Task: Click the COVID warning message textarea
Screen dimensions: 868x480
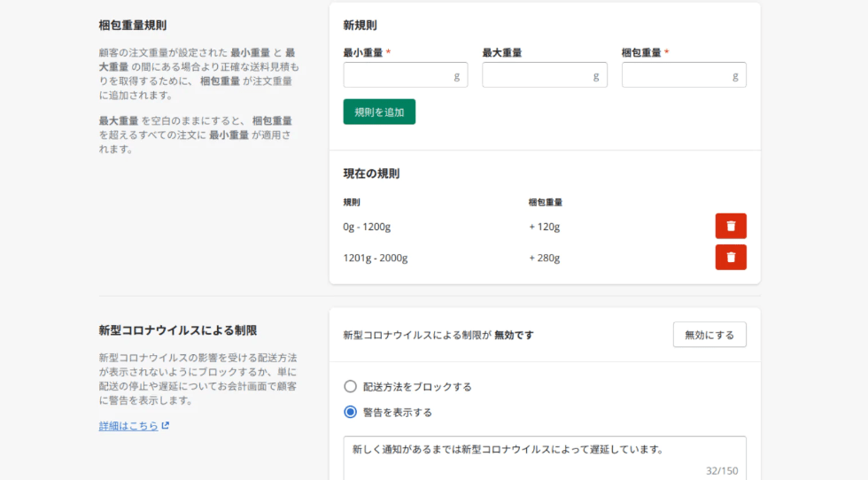Action: click(x=545, y=459)
